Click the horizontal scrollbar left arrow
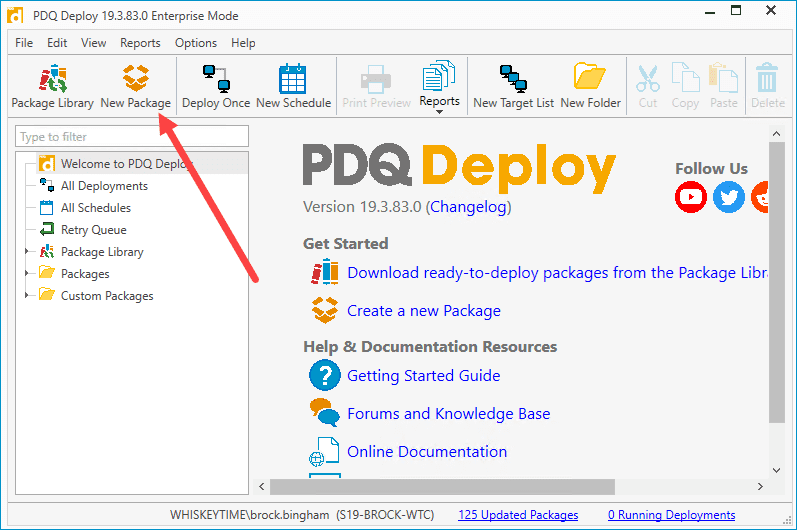The image size is (797, 530). [262, 486]
